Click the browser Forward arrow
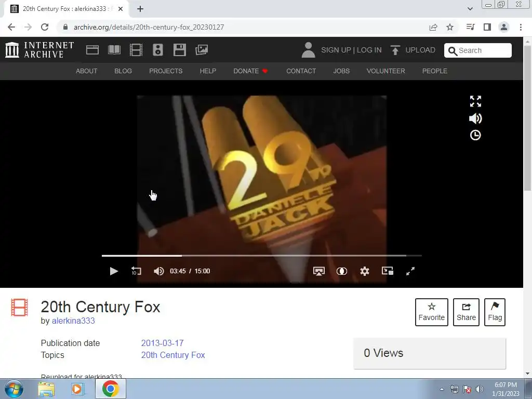 point(28,27)
